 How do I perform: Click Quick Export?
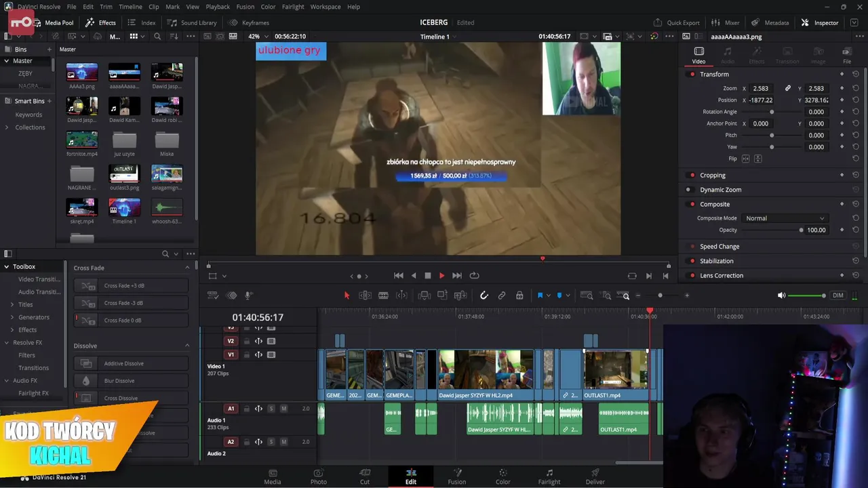[x=676, y=22]
